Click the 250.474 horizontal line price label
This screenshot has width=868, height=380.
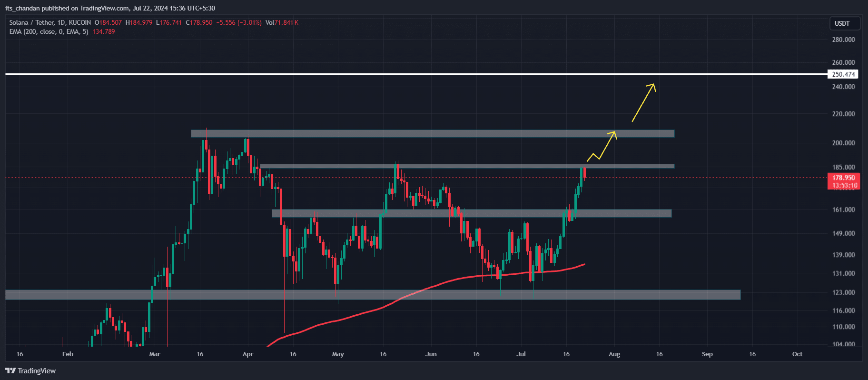point(843,74)
